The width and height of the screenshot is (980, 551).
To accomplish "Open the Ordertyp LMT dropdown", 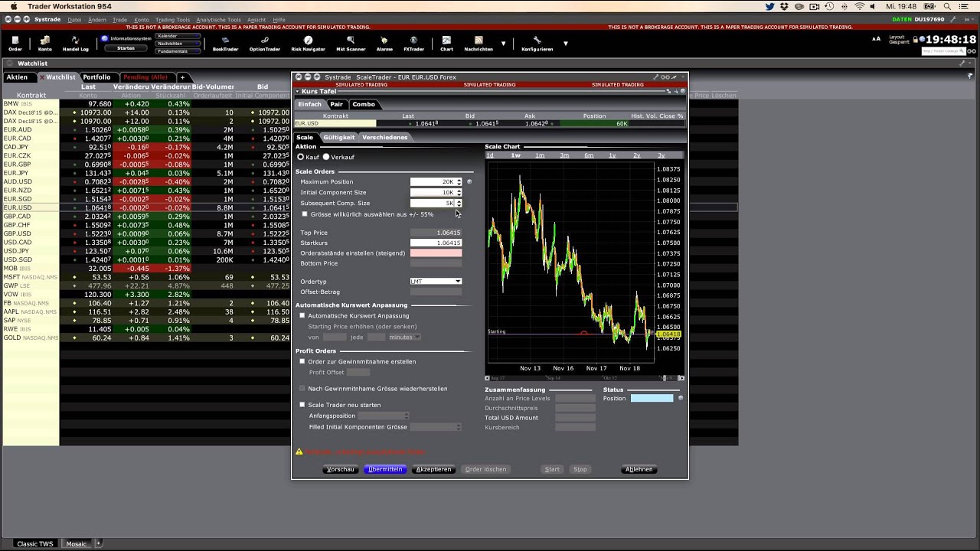I will point(436,281).
